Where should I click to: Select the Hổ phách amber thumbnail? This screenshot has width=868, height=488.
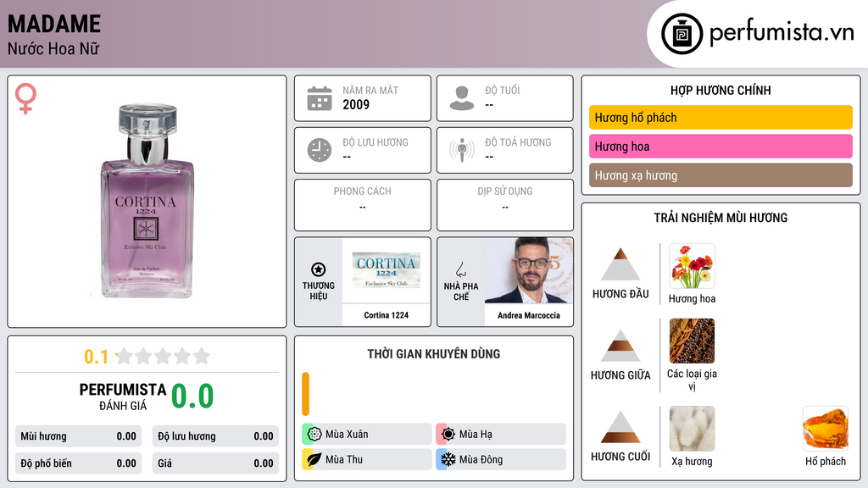click(826, 429)
